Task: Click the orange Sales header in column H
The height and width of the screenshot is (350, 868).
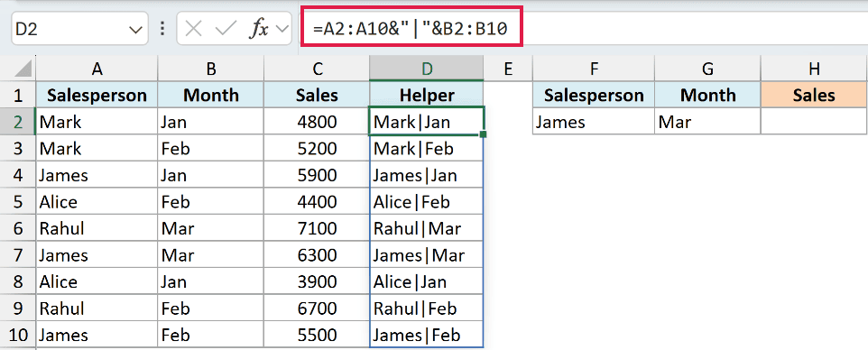Action: tap(814, 96)
